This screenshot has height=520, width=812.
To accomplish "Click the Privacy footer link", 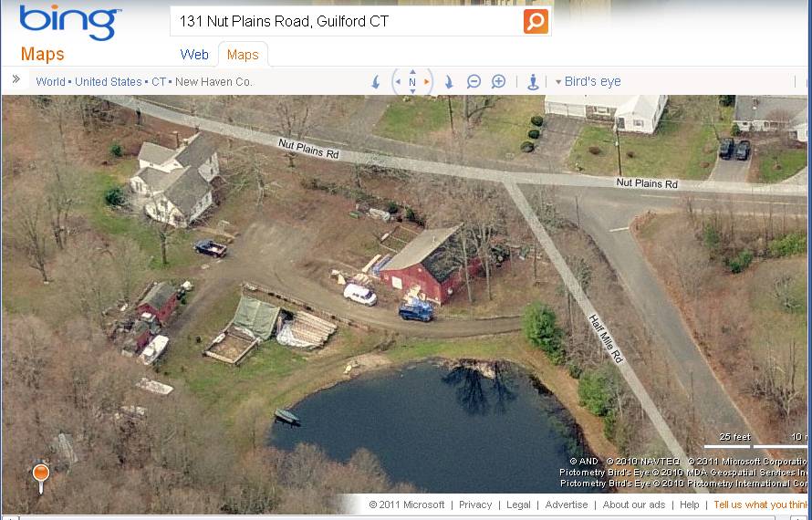I will click(474, 504).
